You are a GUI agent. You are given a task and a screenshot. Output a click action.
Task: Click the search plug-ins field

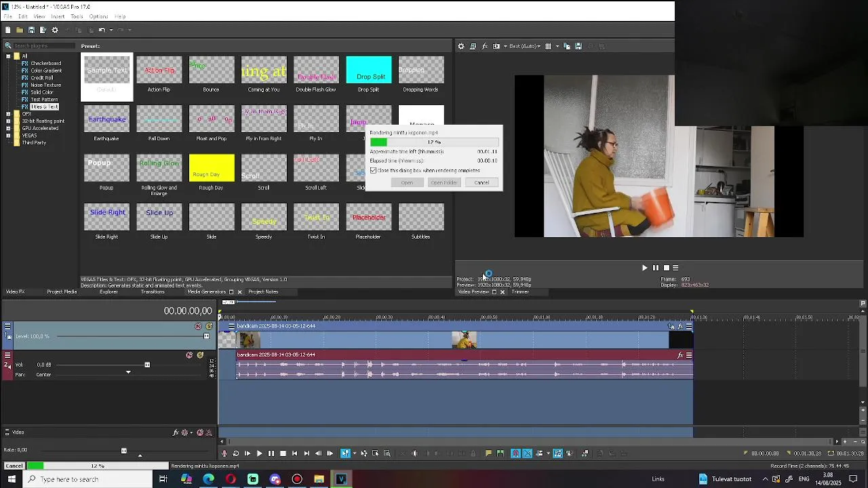(x=44, y=45)
